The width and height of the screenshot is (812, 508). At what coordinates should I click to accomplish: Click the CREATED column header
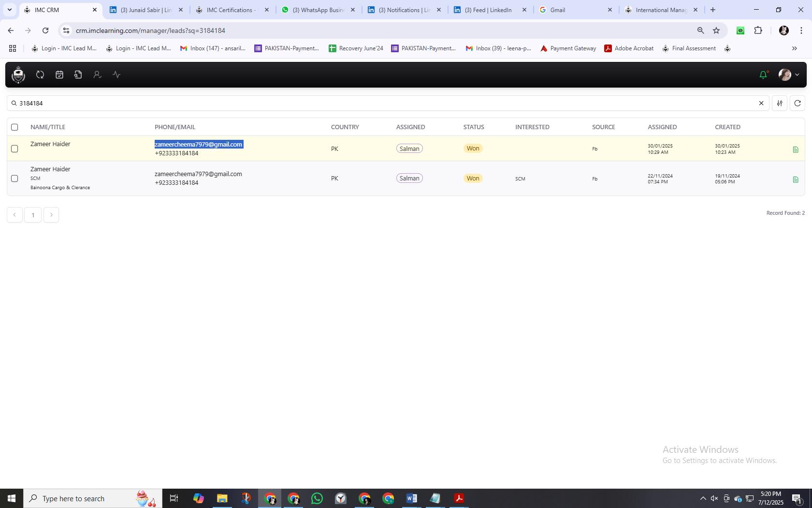click(727, 127)
